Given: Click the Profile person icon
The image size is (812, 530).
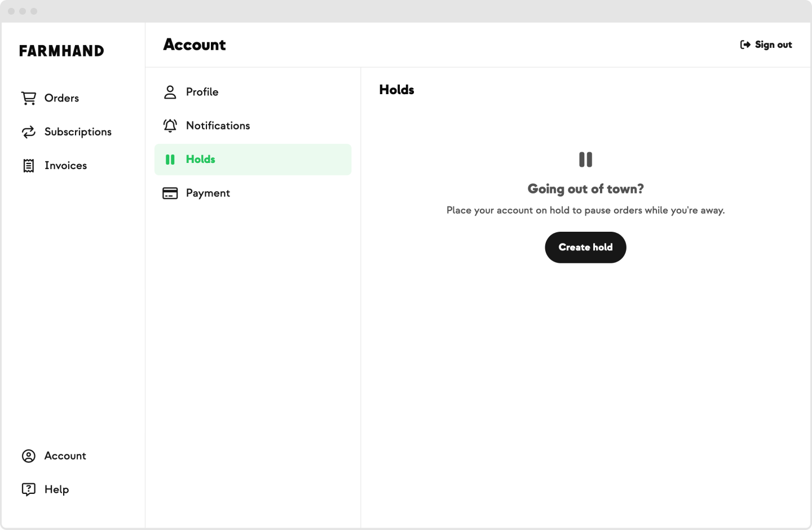Looking at the screenshot, I should [x=170, y=92].
